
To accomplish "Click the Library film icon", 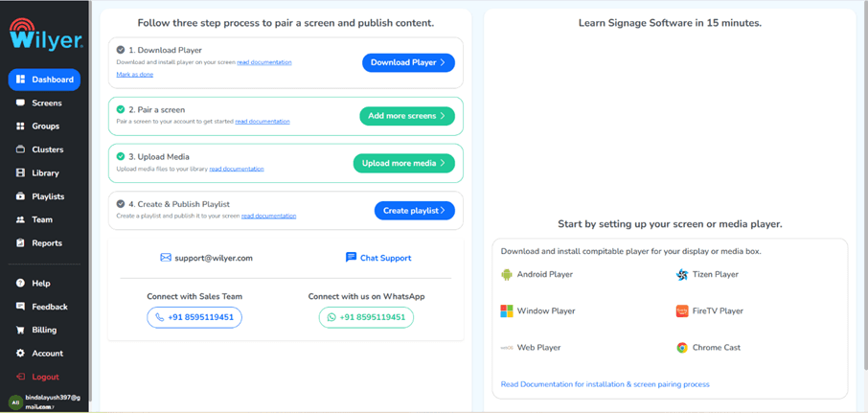I will click(x=20, y=172).
